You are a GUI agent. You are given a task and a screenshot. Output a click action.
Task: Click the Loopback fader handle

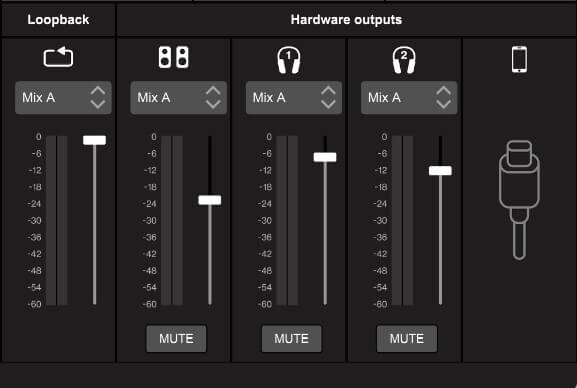point(95,140)
